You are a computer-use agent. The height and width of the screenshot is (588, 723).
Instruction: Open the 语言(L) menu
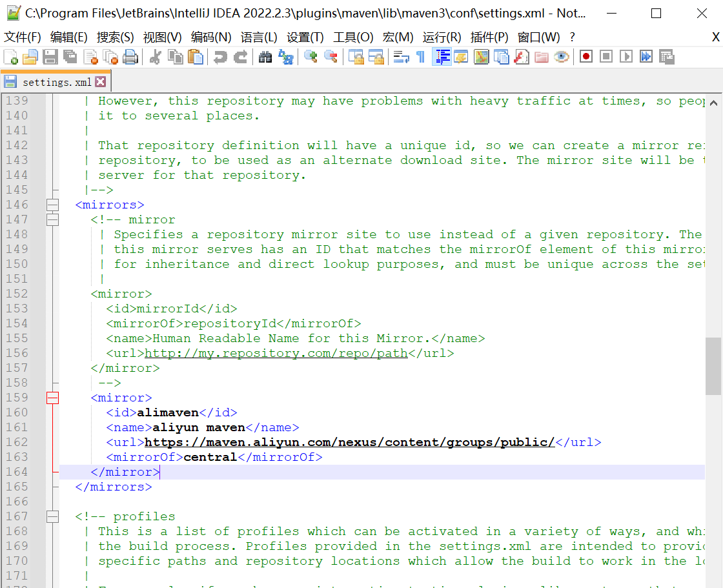[259, 37]
